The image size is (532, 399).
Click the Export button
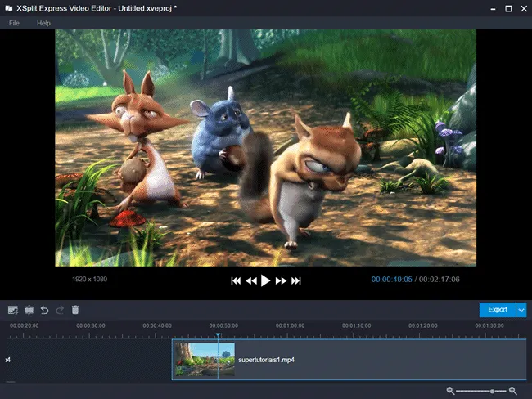tap(498, 310)
